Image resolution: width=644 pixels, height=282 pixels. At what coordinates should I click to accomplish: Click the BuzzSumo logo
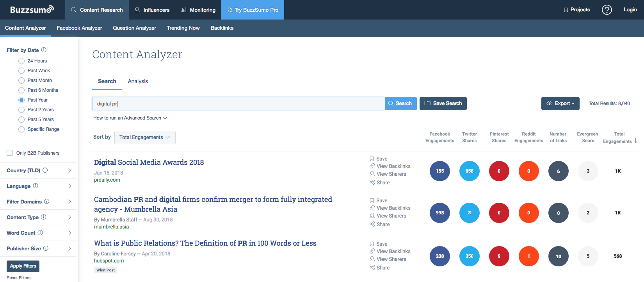32,9
